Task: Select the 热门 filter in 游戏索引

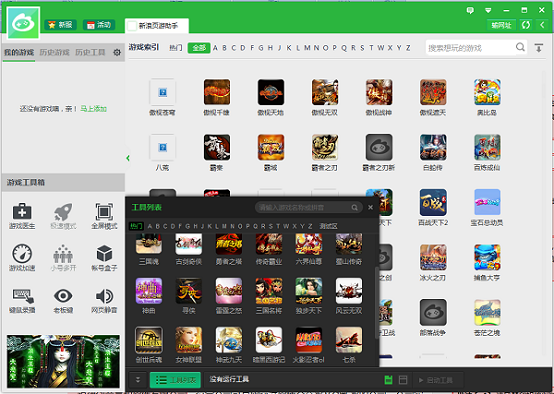Action: click(176, 48)
